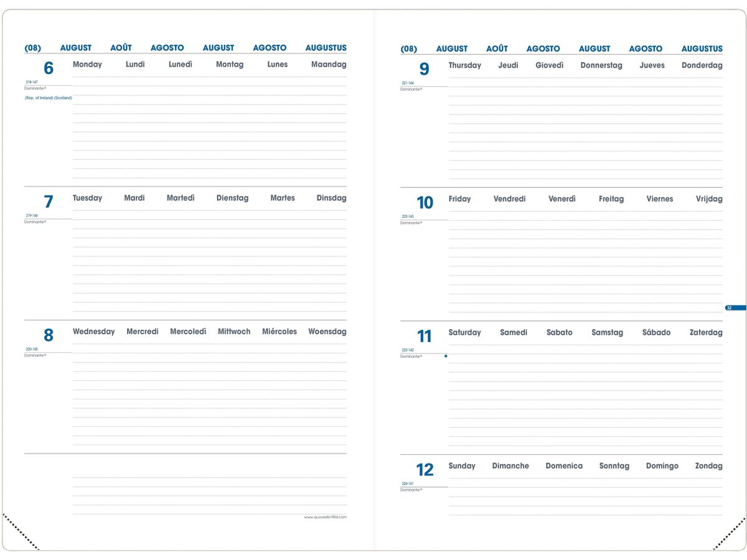Click the date number 10 for Friday
747x560 pixels.
[x=425, y=203]
